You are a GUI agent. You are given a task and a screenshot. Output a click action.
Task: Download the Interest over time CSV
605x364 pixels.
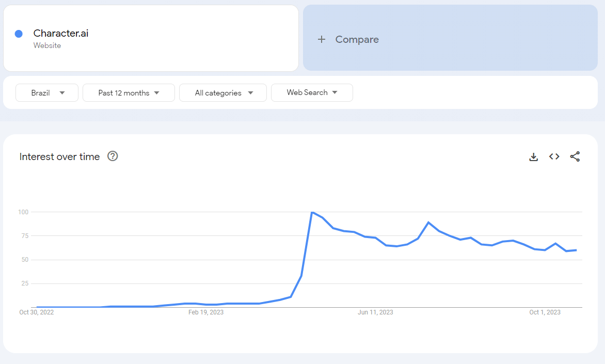534,156
